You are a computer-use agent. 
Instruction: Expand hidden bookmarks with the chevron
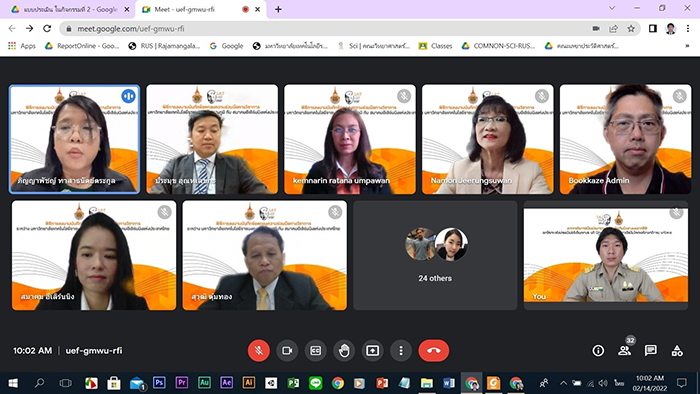[x=687, y=46]
